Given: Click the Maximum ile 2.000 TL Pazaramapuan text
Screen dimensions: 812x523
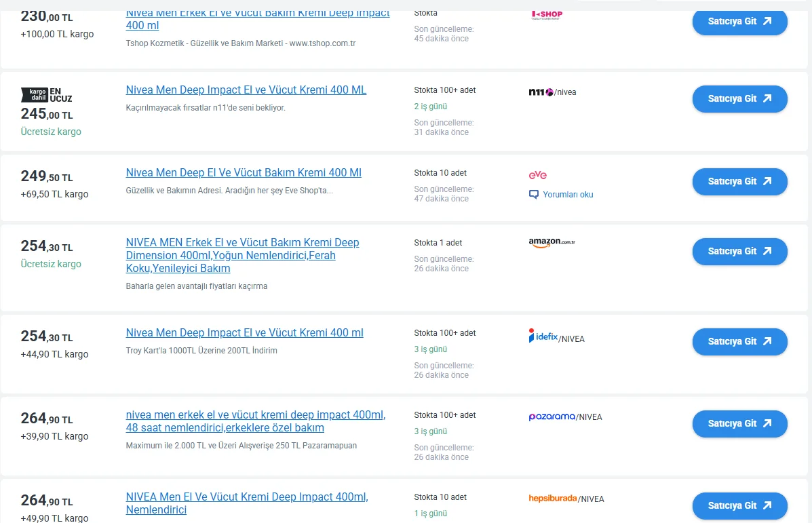Looking at the screenshot, I should [x=241, y=445].
